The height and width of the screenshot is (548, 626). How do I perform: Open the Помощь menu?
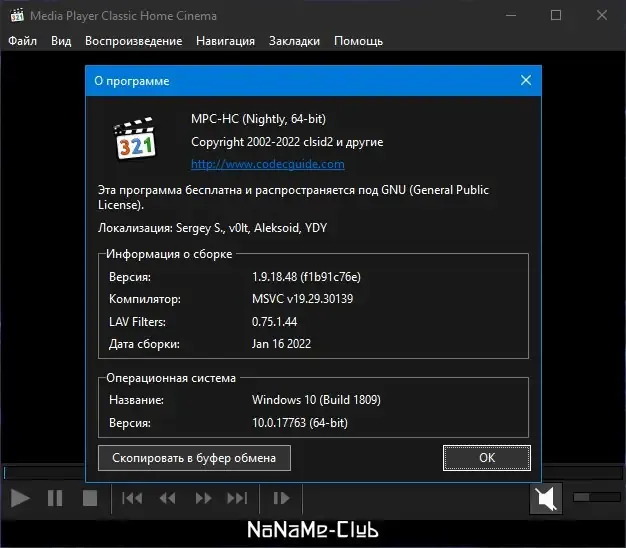pos(359,41)
